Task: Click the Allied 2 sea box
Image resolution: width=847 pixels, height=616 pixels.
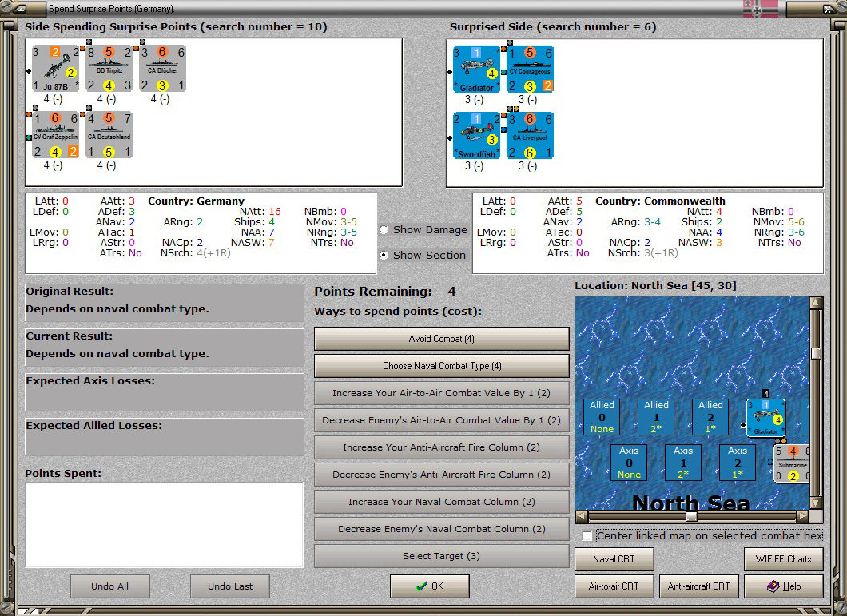Action: (710, 416)
